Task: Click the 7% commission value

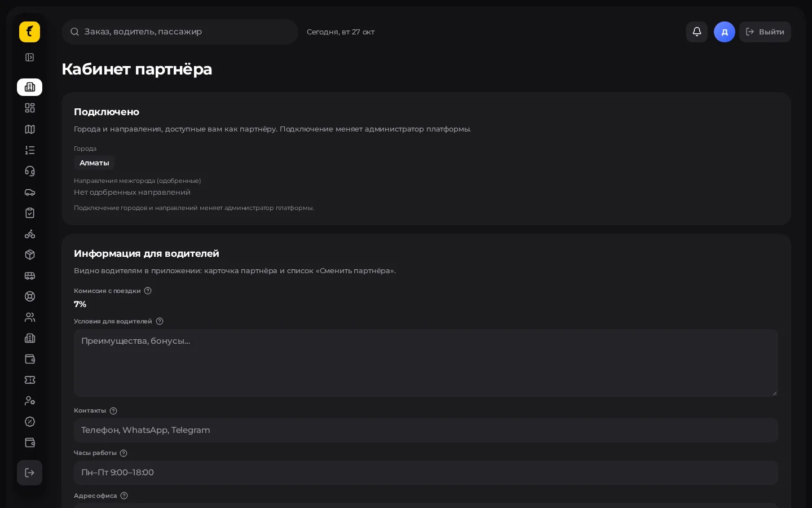Action: click(80, 304)
